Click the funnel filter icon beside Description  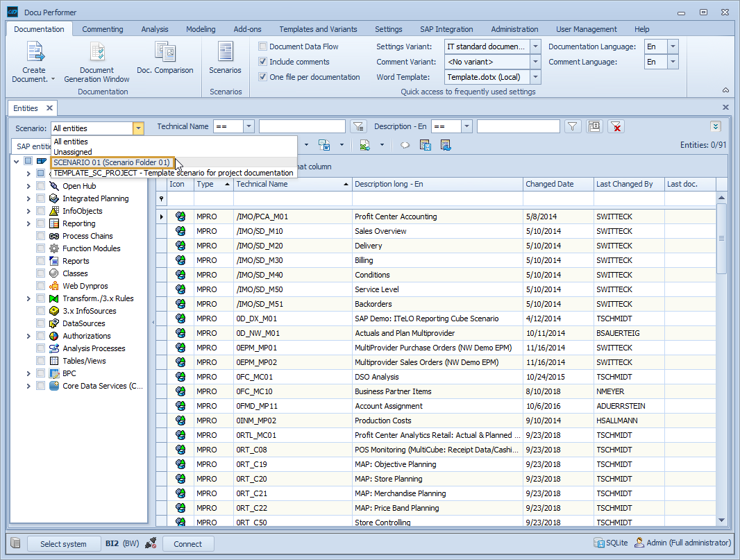[572, 126]
